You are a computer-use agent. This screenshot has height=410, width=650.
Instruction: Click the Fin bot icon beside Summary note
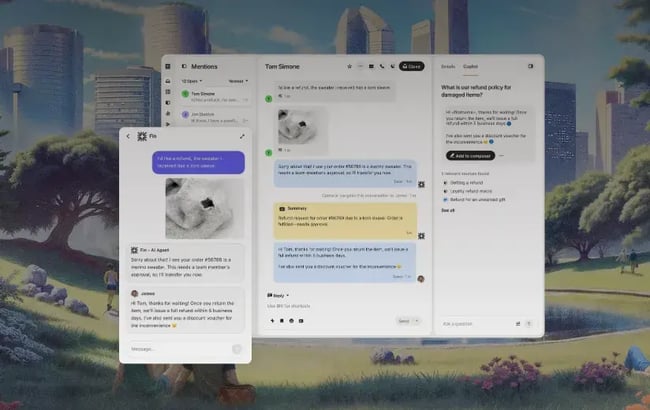(x=421, y=236)
